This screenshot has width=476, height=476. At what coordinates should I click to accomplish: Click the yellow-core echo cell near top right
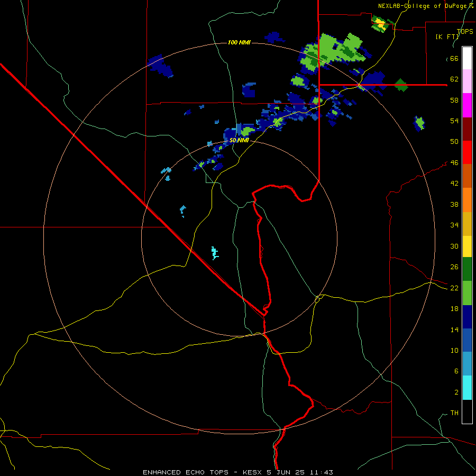(380, 24)
